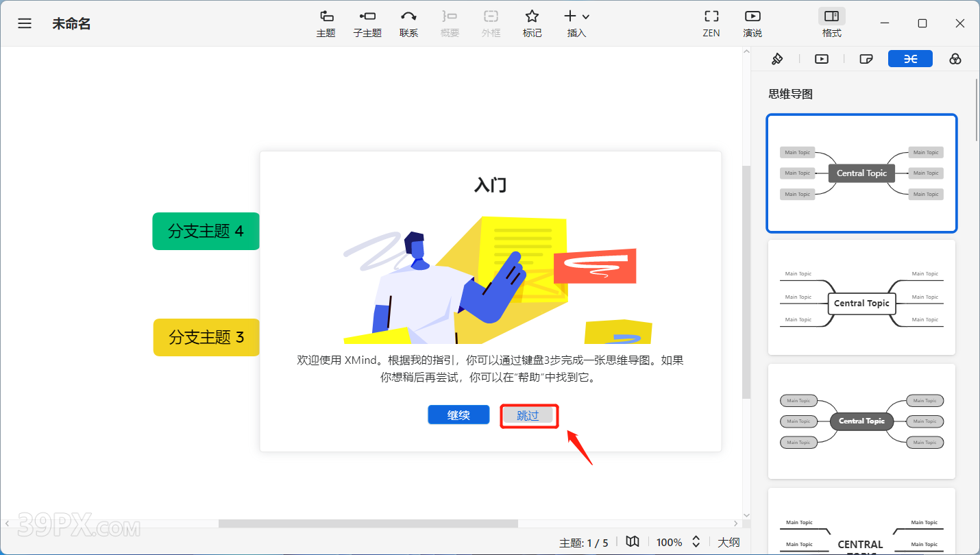Switch to the pitch presentation tab
This screenshot has height=555, width=980.
pos(822,59)
